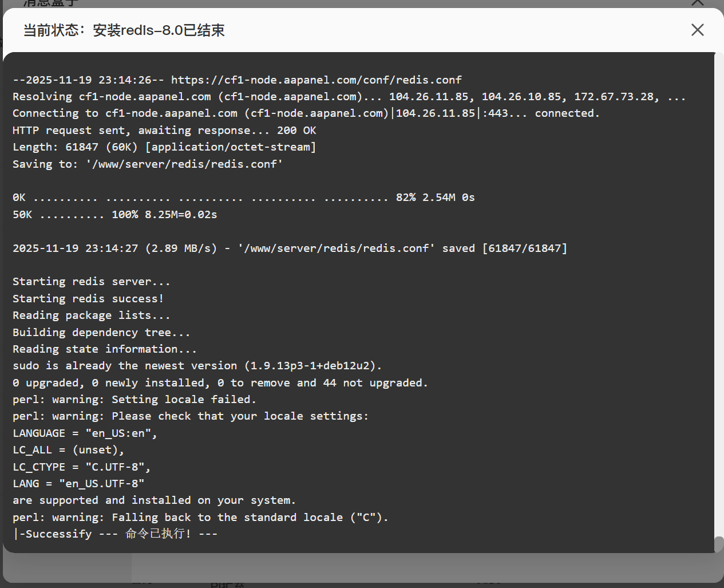724x588 pixels.
Task: Click the redis.conf 'saved [61847/61847]' line
Action: 290,248
